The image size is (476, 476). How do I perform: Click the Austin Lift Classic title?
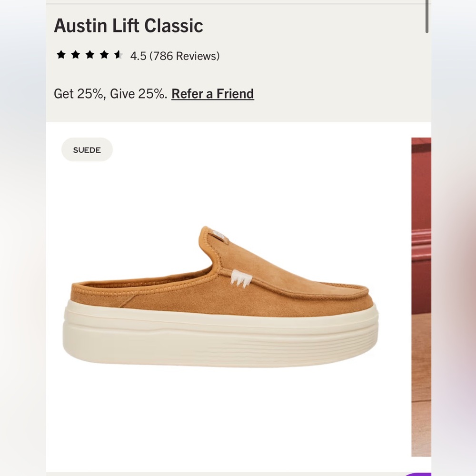point(129,26)
